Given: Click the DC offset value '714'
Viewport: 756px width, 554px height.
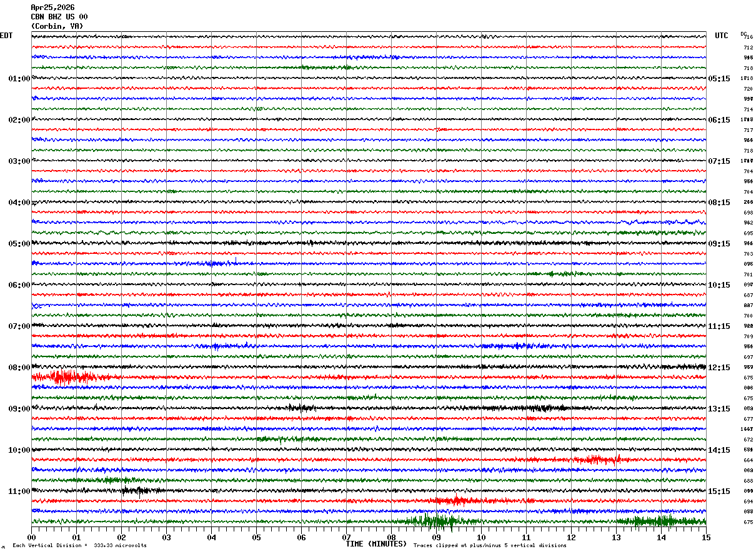Looking at the screenshot, I should click(x=748, y=109).
